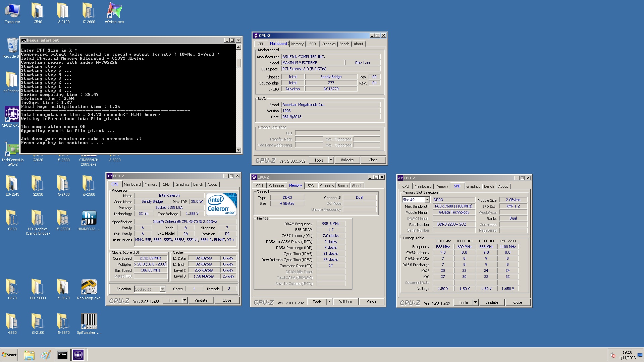
Task: Click Tools button in Mainboard window
Action: [x=319, y=160]
